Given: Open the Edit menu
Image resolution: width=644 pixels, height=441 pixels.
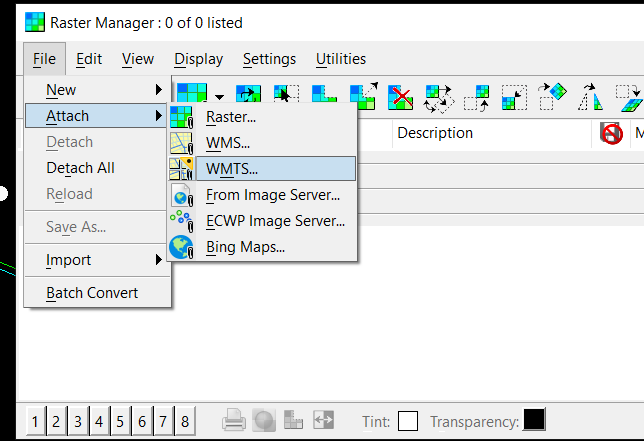Looking at the screenshot, I should tap(89, 59).
